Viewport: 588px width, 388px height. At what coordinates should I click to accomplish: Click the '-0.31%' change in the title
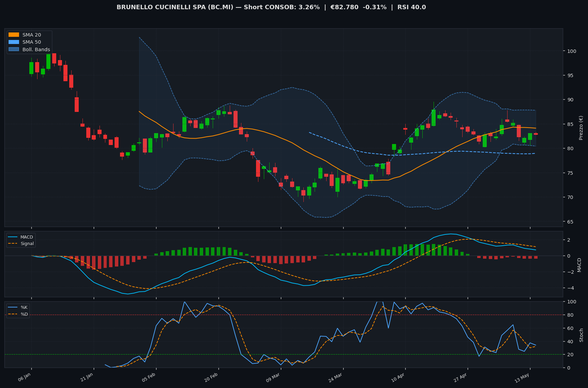(374, 7)
